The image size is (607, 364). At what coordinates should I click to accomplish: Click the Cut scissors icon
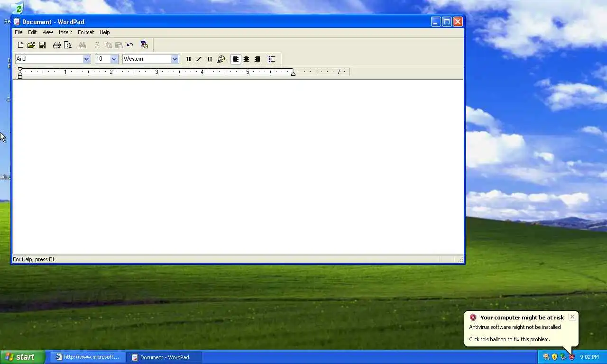click(x=97, y=45)
